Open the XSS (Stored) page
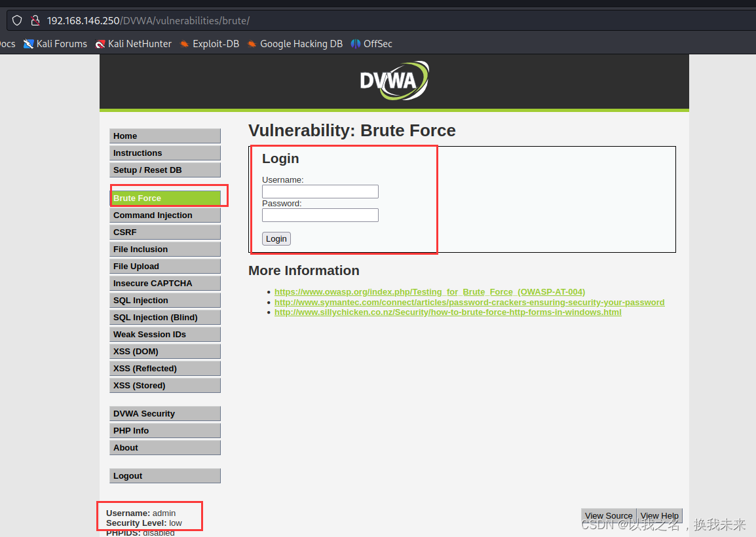 (165, 385)
